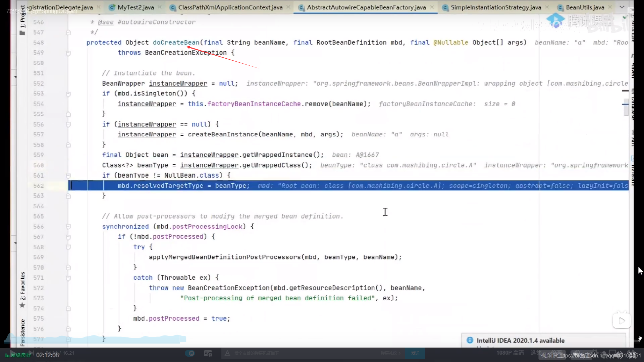The image size is (644, 362).
Task: Switch to the BeanUtils.java tab
Action: click(585, 7)
